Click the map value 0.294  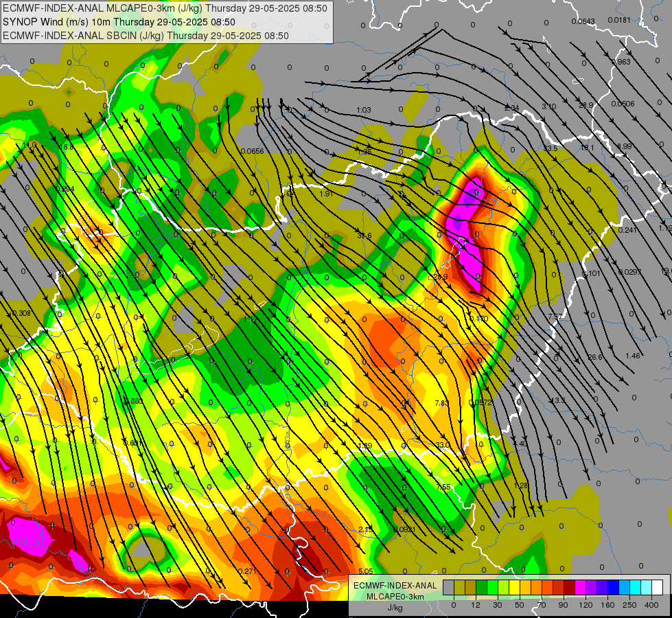[x=65, y=189]
